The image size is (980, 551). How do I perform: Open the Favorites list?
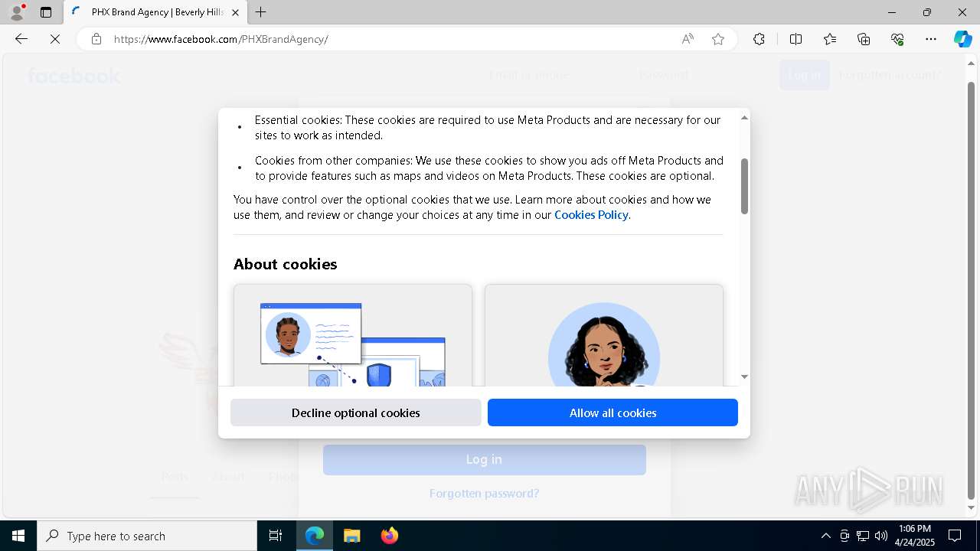[830, 39]
